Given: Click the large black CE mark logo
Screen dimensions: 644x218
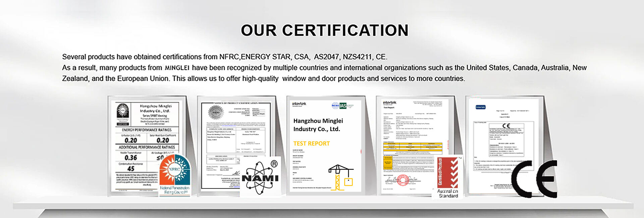Looking at the screenshot, I should pos(534,179).
